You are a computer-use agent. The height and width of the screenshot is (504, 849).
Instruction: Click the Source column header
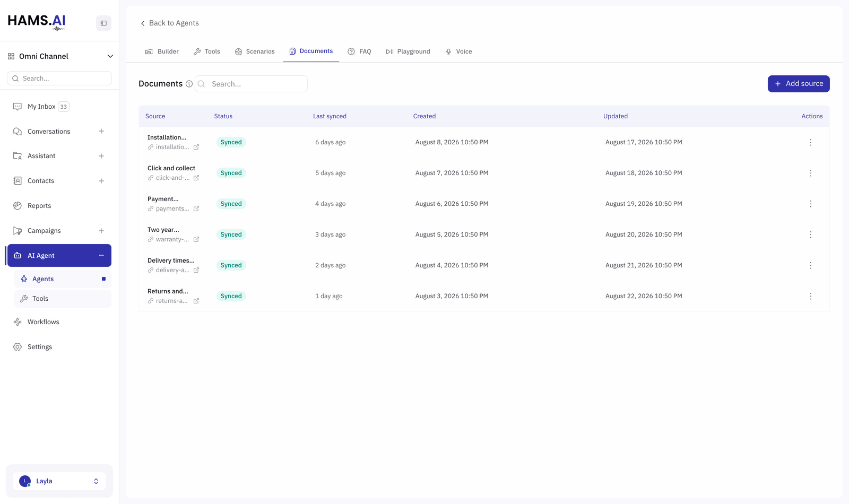point(155,116)
